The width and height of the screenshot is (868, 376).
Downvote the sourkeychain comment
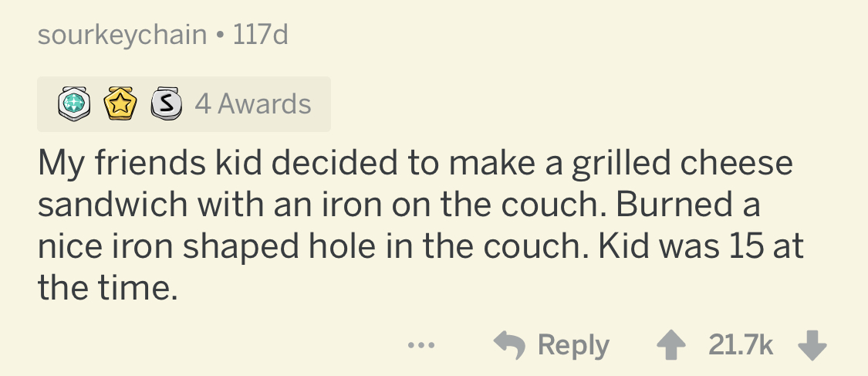812,345
